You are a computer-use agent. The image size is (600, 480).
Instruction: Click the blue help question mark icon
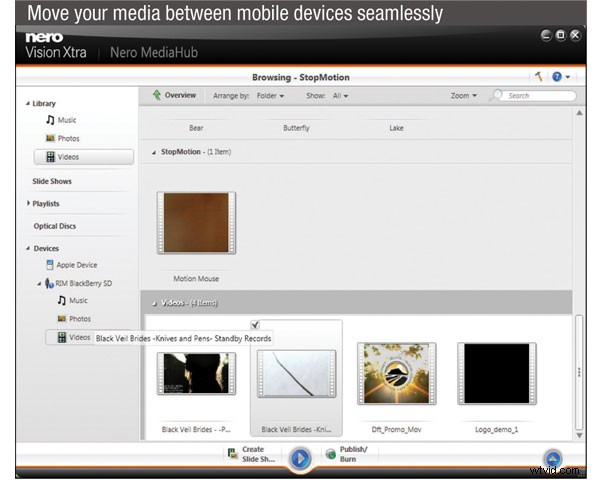pos(557,77)
